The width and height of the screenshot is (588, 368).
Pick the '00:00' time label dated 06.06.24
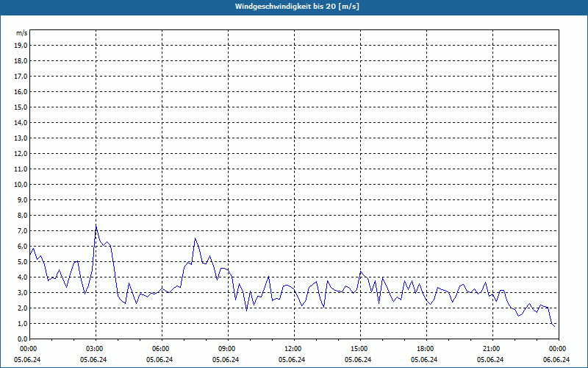pos(558,349)
